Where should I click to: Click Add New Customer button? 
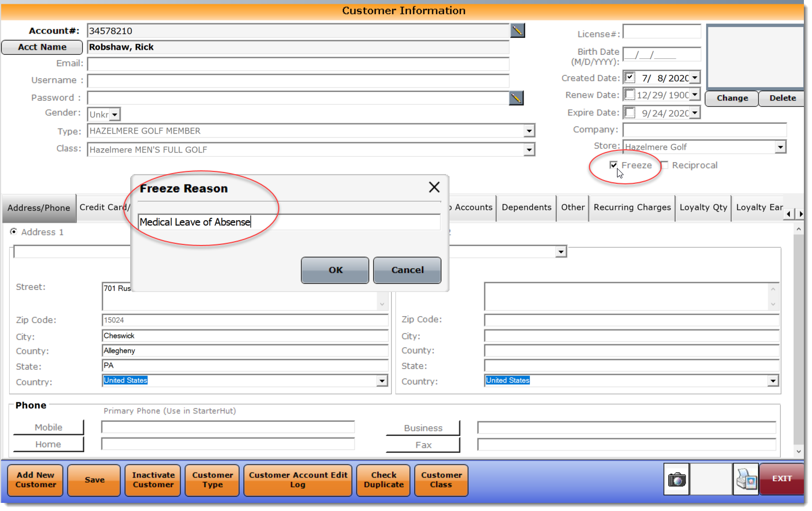35,480
